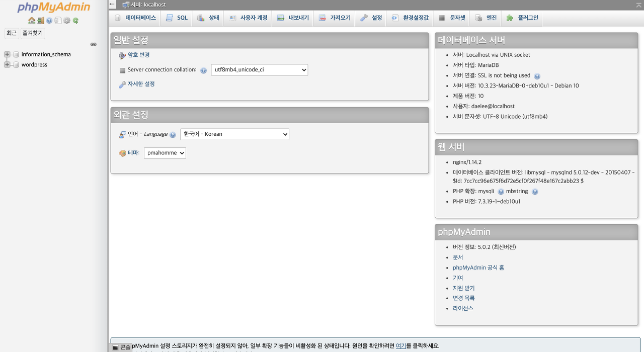Expand the wordpress database tree
The height and width of the screenshot is (352, 644).
(7, 65)
